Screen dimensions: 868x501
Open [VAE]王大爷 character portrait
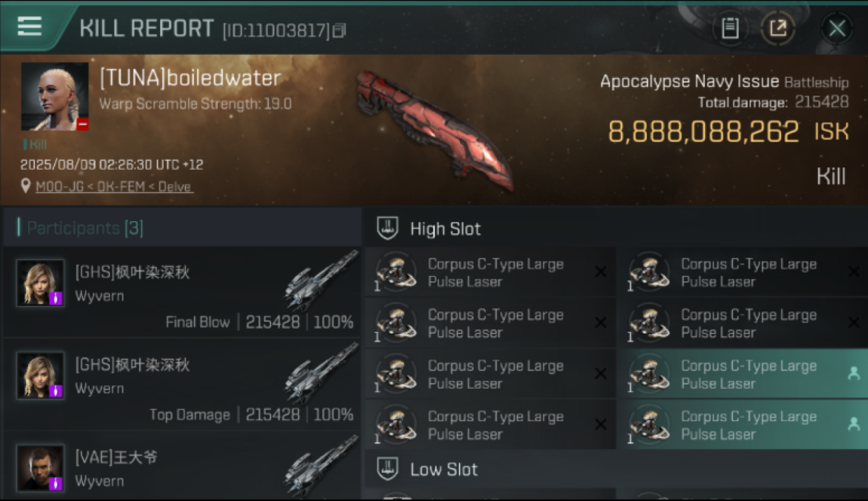41,468
